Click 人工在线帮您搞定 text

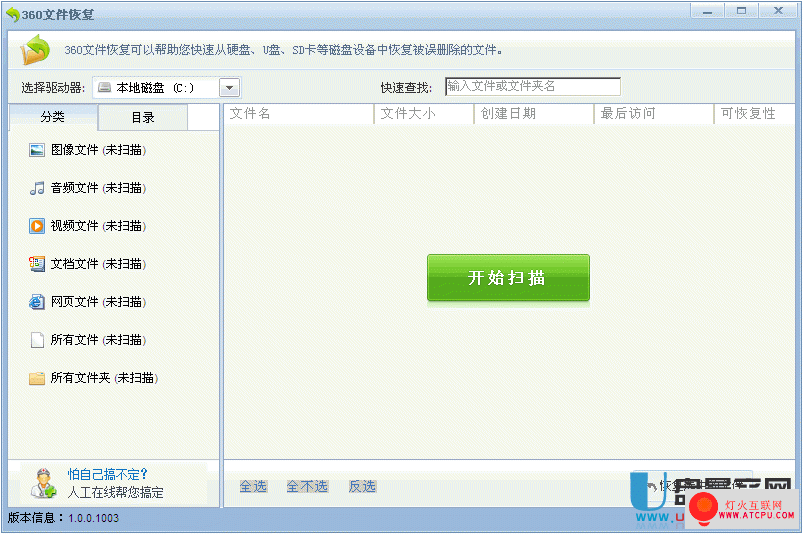tap(115, 492)
